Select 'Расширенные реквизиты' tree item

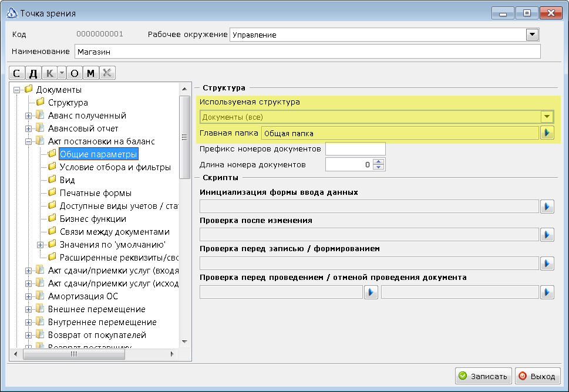119,258
